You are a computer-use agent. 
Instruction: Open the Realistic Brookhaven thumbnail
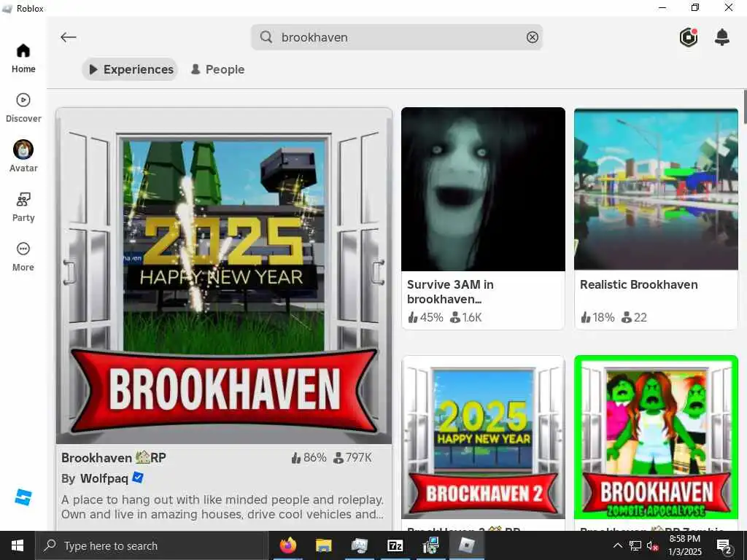tap(656, 189)
